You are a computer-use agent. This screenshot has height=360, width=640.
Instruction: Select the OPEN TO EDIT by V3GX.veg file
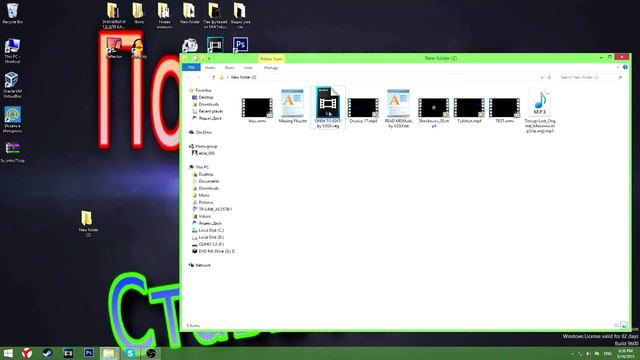[x=328, y=107]
